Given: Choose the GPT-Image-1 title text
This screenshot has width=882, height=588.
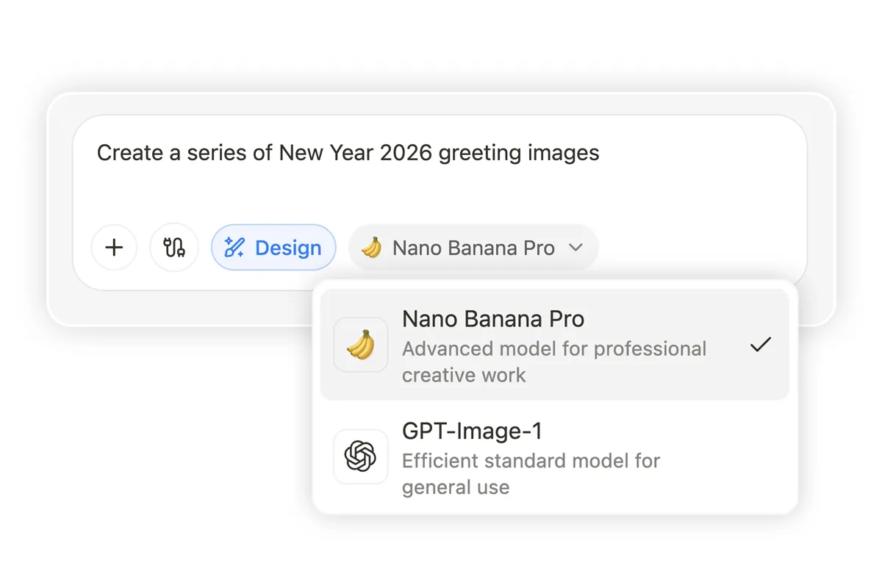Looking at the screenshot, I should (472, 431).
